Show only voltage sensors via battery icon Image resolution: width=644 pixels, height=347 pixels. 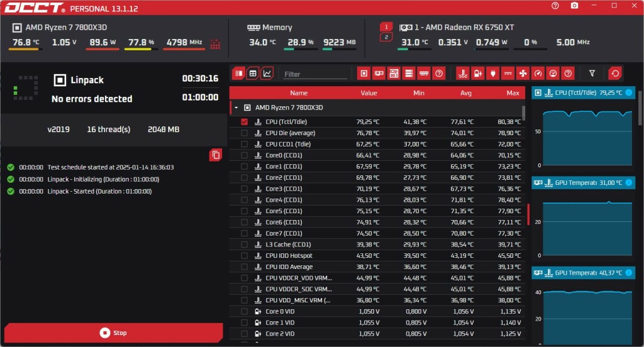[x=478, y=74]
